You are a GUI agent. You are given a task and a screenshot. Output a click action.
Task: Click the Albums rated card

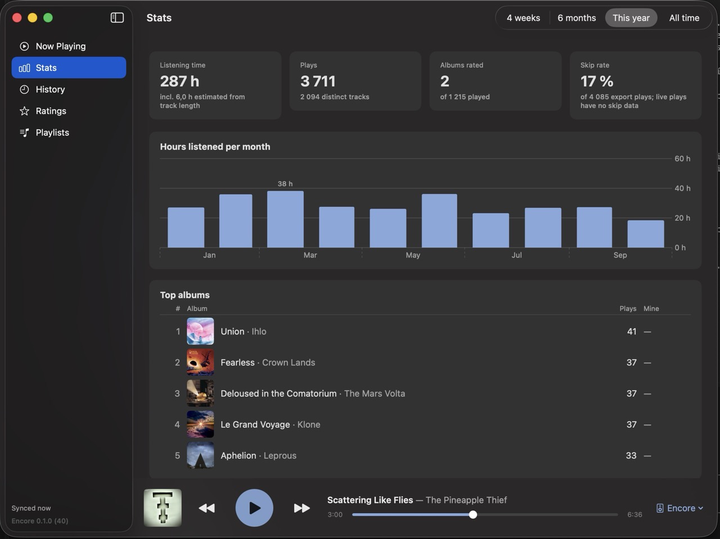point(495,81)
